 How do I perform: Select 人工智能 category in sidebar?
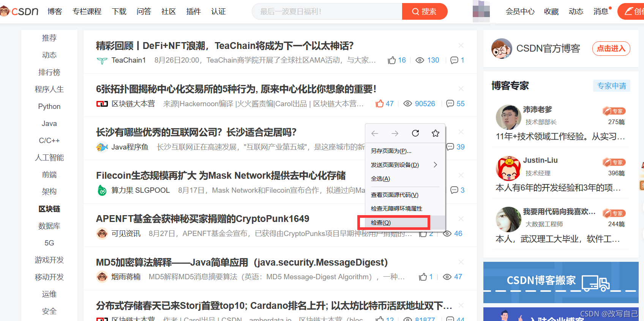click(x=49, y=157)
